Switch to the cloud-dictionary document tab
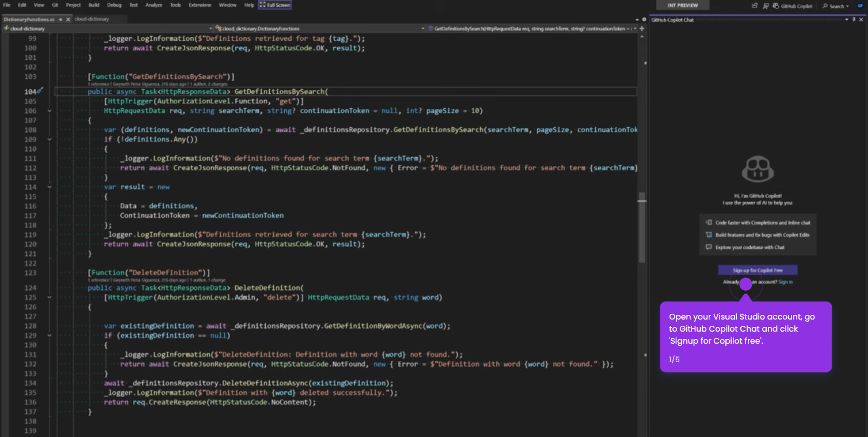This screenshot has width=868, height=437. tap(91, 19)
